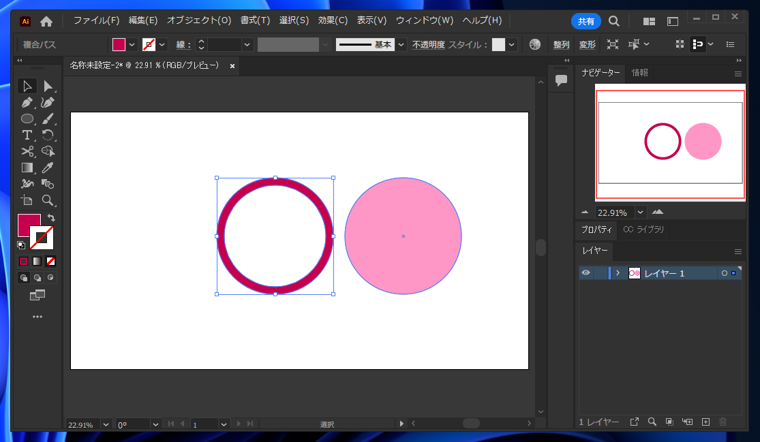Swap fill and stroke colors
This screenshot has width=760, height=442.
50,218
